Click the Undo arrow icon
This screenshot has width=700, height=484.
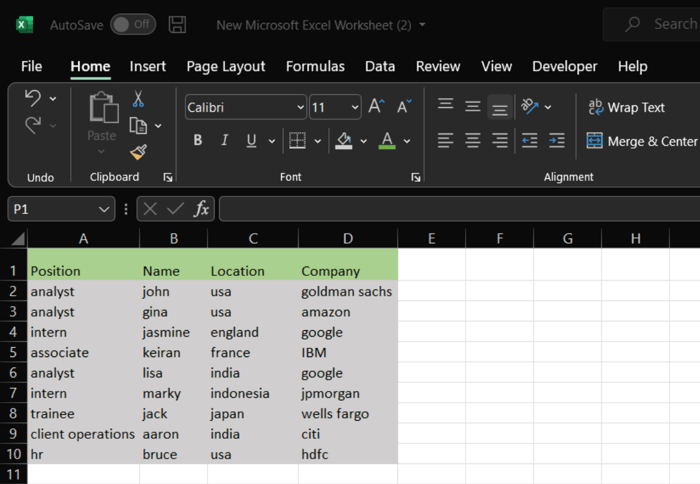tap(32, 98)
